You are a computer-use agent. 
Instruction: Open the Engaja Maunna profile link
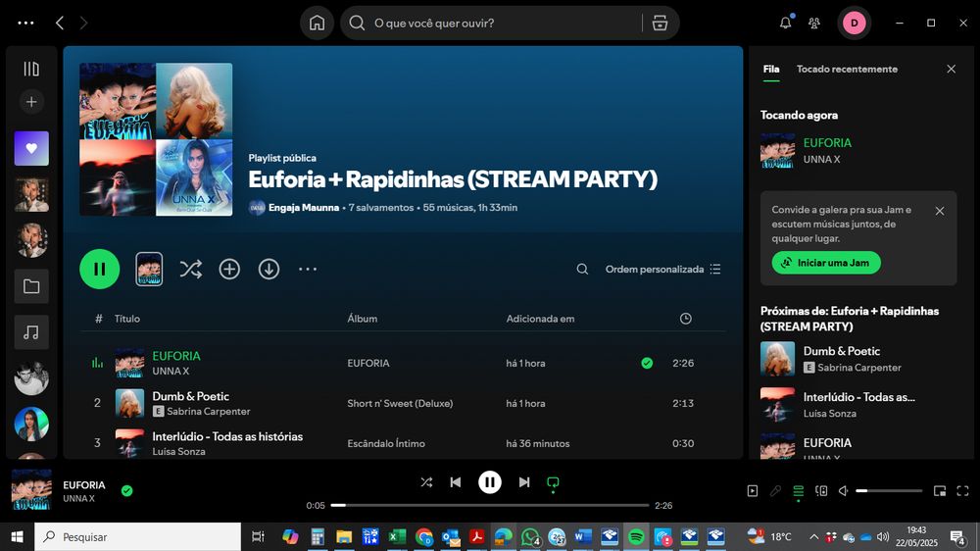(304, 208)
